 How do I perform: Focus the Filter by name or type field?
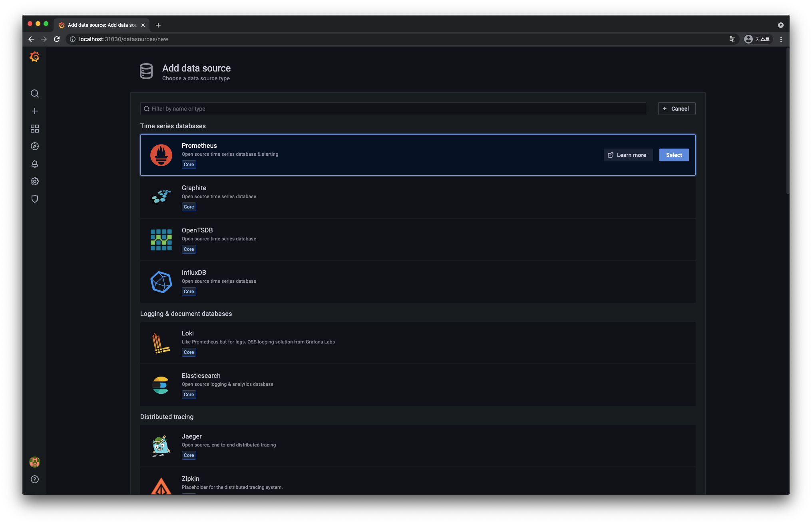393,109
